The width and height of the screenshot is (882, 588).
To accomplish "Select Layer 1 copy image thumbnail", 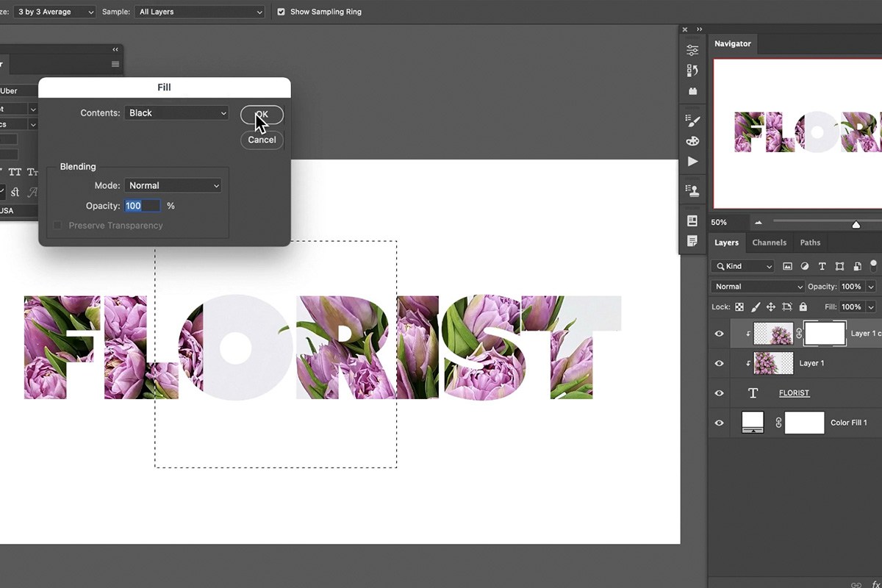I will (x=774, y=334).
